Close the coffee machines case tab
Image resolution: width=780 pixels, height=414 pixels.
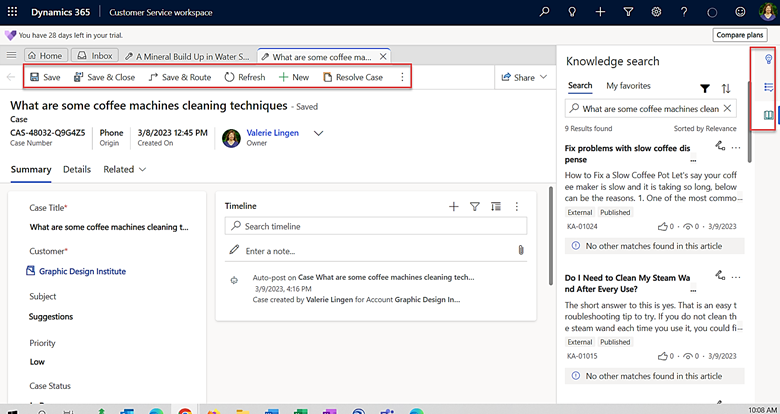pos(383,56)
